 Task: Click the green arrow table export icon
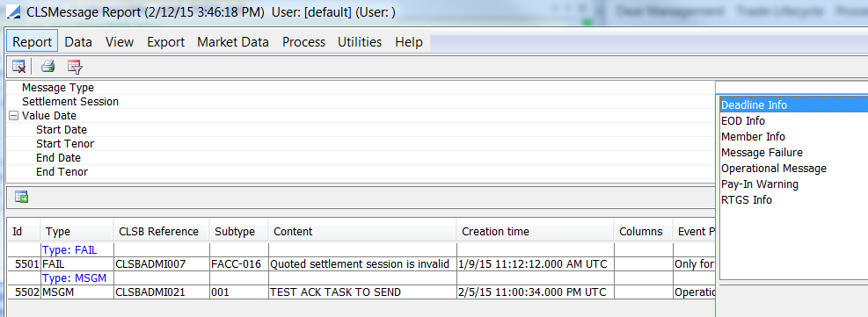(22, 197)
